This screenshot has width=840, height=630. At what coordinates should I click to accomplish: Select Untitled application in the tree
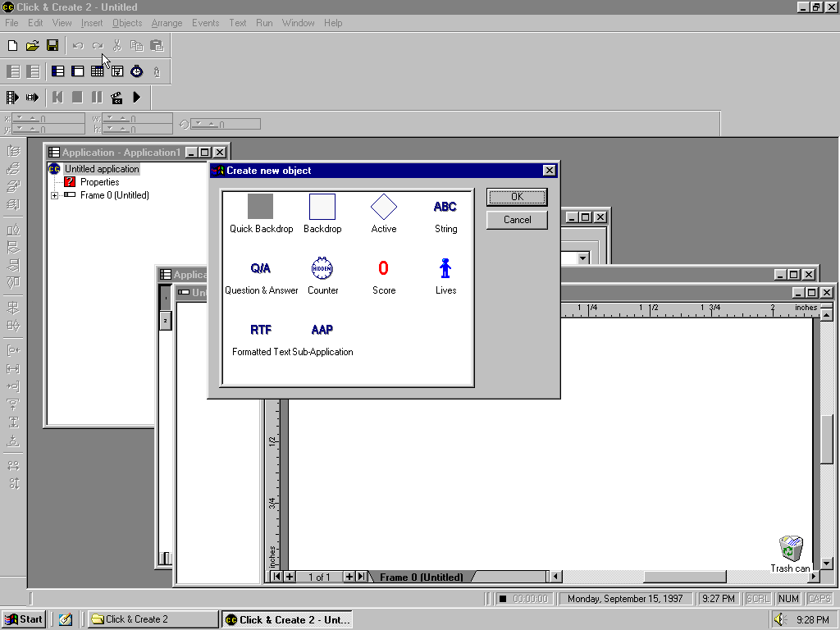click(x=102, y=169)
